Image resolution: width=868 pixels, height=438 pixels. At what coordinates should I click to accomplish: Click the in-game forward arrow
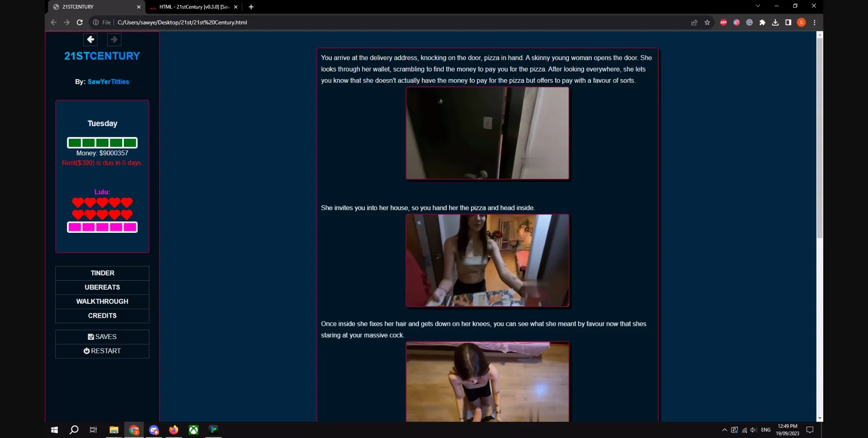(x=114, y=40)
